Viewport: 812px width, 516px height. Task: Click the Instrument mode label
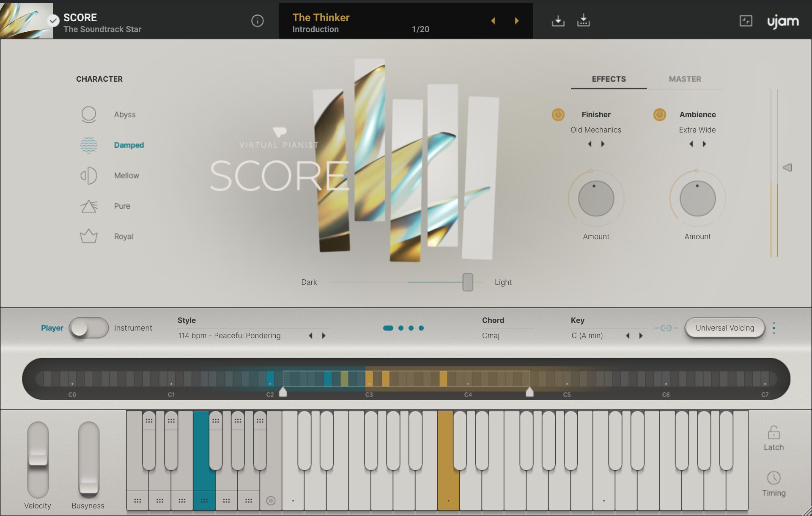click(133, 328)
